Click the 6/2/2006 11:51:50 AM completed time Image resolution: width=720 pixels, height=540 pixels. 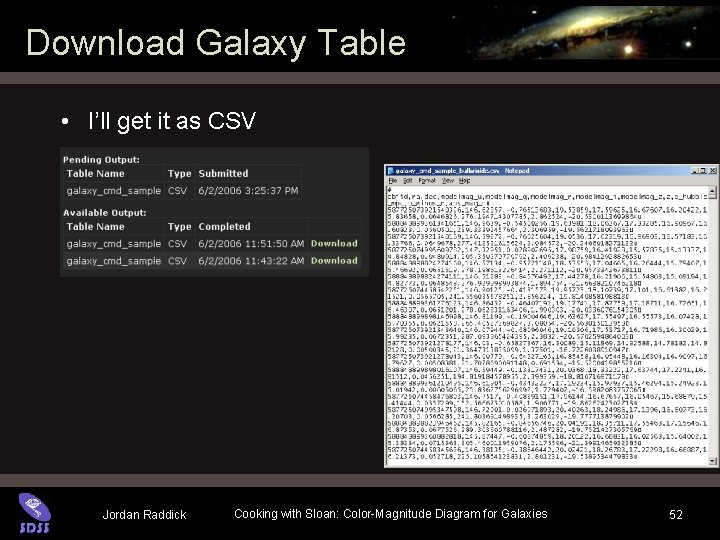[251, 243]
